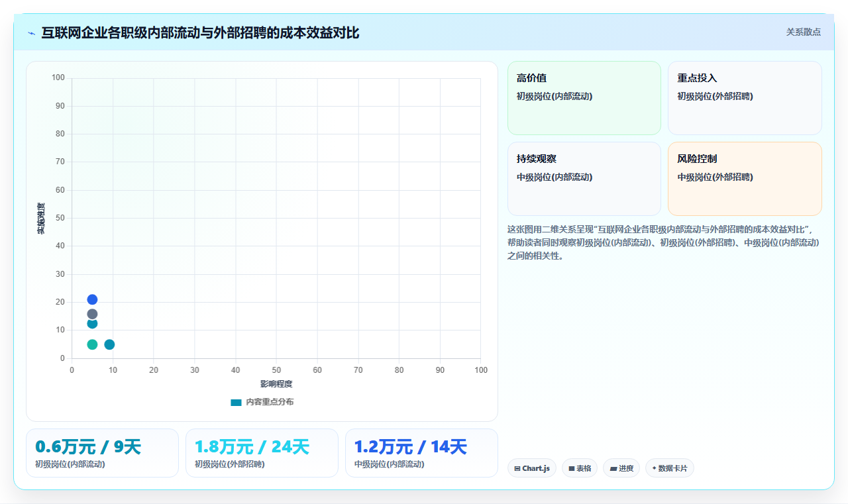Click the 影响程度 x-axis title
The height and width of the screenshot is (504, 848).
click(x=276, y=383)
